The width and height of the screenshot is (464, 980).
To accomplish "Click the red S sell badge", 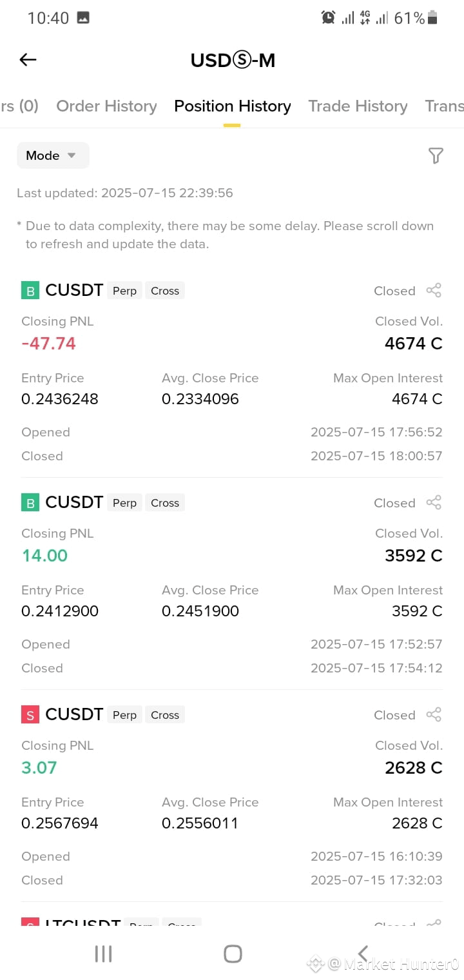I will [x=30, y=715].
